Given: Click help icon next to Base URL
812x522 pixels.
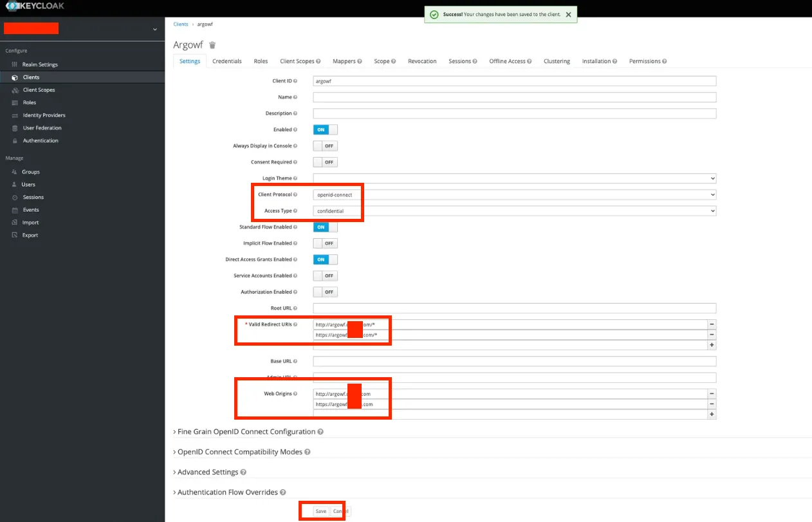Looking at the screenshot, I should click(295, 362).
